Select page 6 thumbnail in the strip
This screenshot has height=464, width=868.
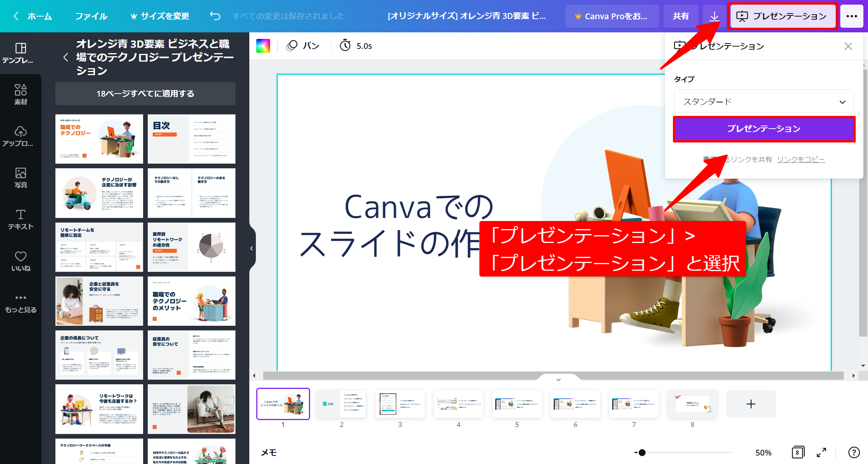pyautogui.click(x=575, y=404)
